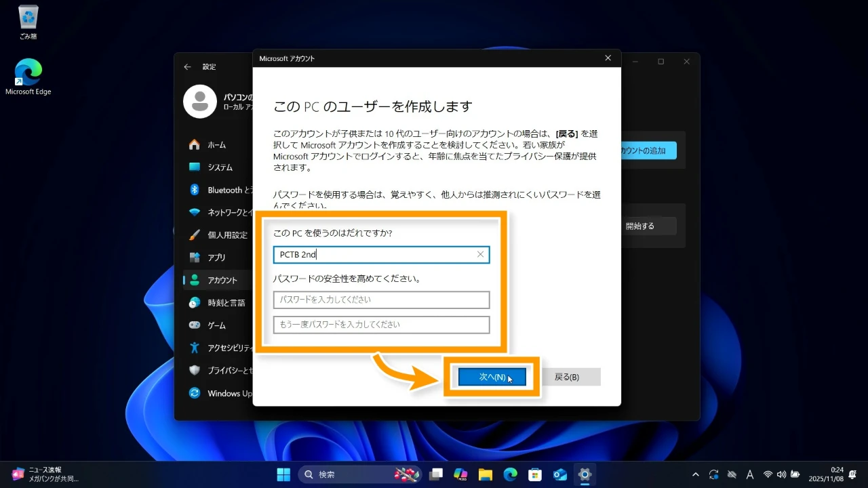Click the Settings back arrow
Viewport: 868px width, 488px height.
[x=188, y=67]
